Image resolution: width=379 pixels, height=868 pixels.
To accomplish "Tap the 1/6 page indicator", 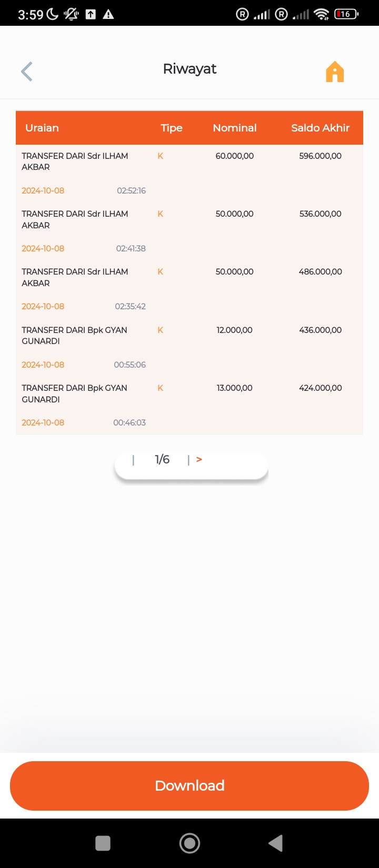I will 162,460.
